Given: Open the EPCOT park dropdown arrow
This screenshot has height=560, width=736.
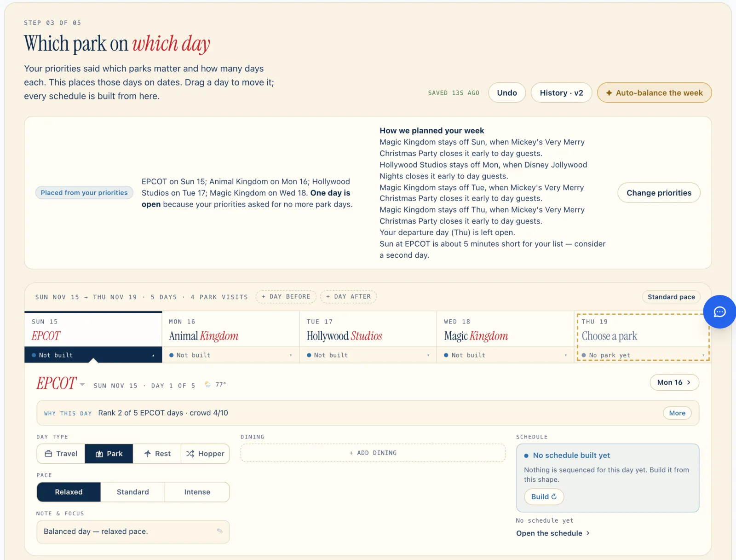Looking at the screenshot, I should click(x=82, y=384).
